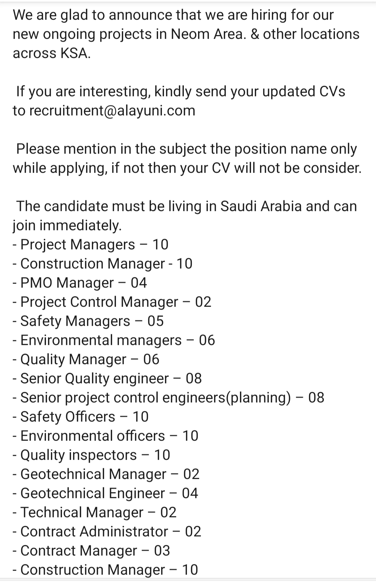
Task: Open the recruitment@alayuni.com email link
Action: (112, 111)
